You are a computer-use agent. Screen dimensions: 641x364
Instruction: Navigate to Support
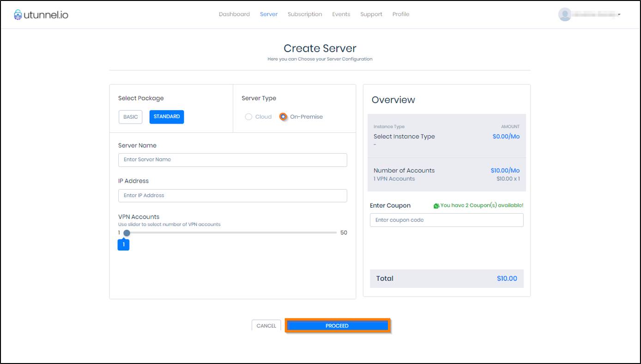[371, 14]
